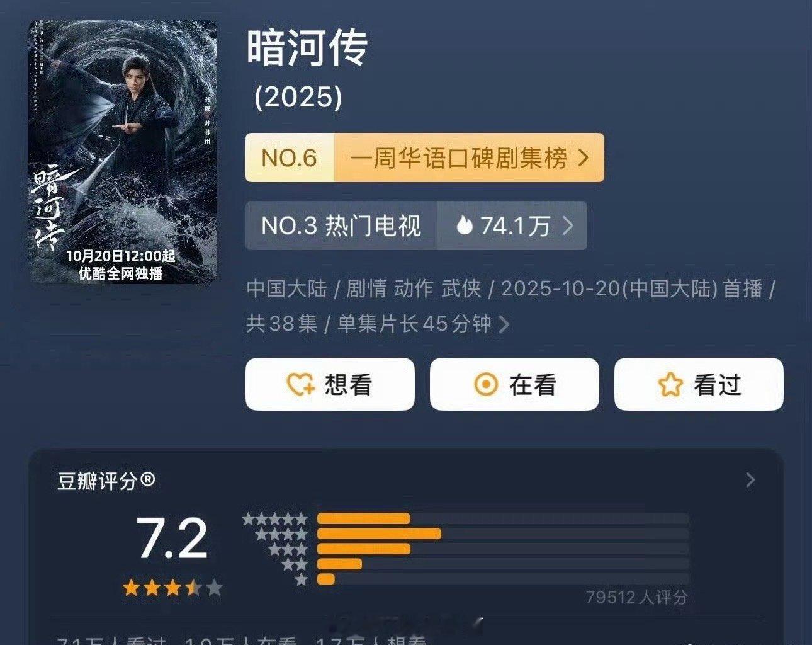Tap the heart icon on 想看

tap(300, 384)
